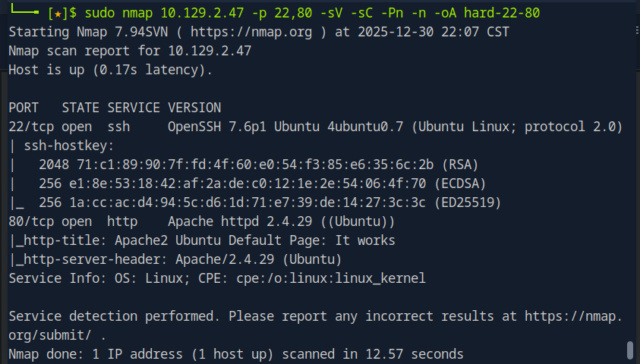Image resolution: width=640 pixels, height=364 pixels.
Task: Select the STATE column header
Action: coord(80,108)
